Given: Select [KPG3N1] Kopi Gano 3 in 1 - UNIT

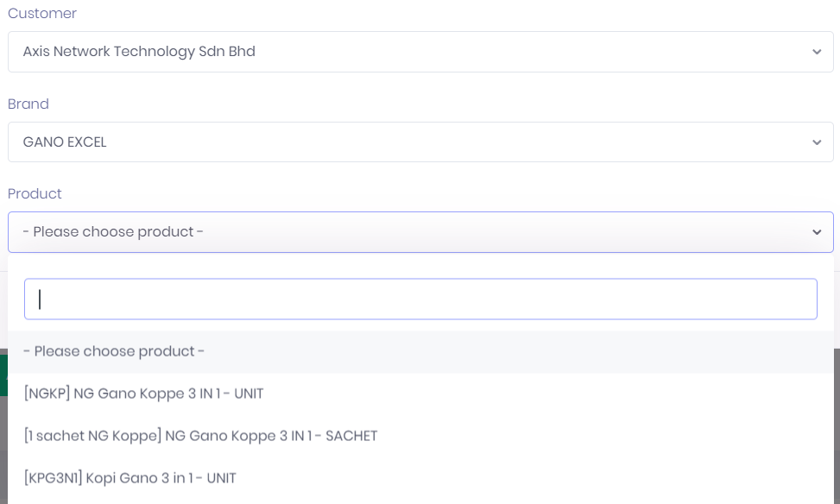Looking at the screenshot, I should click(x=130, y=478).
